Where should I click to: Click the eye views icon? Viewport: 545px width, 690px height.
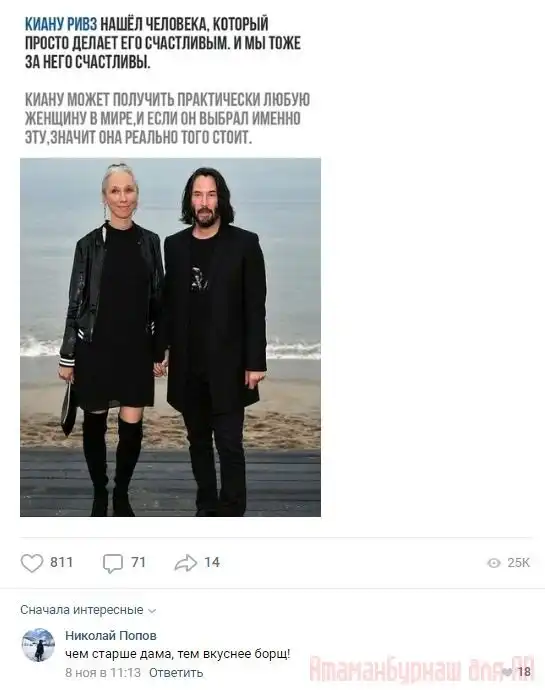[x=494, y=563]
